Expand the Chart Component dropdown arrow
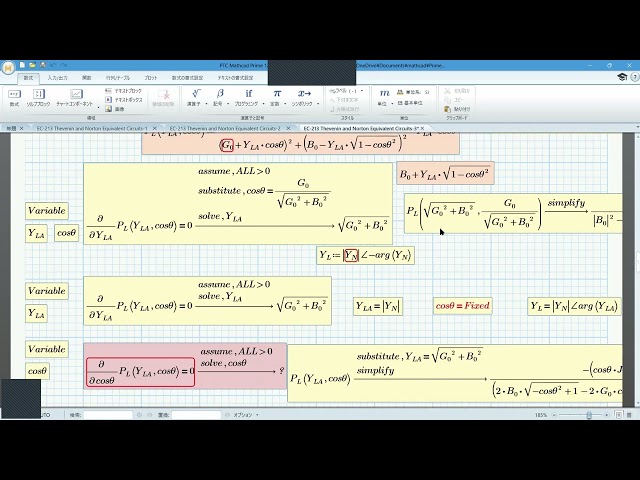This screenshot has width=640, height=480. (x=98, y=107)
